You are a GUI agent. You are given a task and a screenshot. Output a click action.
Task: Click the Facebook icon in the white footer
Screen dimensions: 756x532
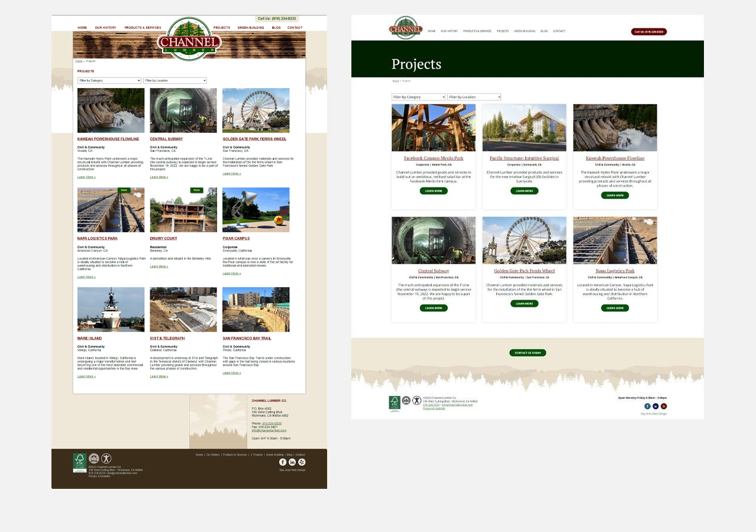click(647, 406)
